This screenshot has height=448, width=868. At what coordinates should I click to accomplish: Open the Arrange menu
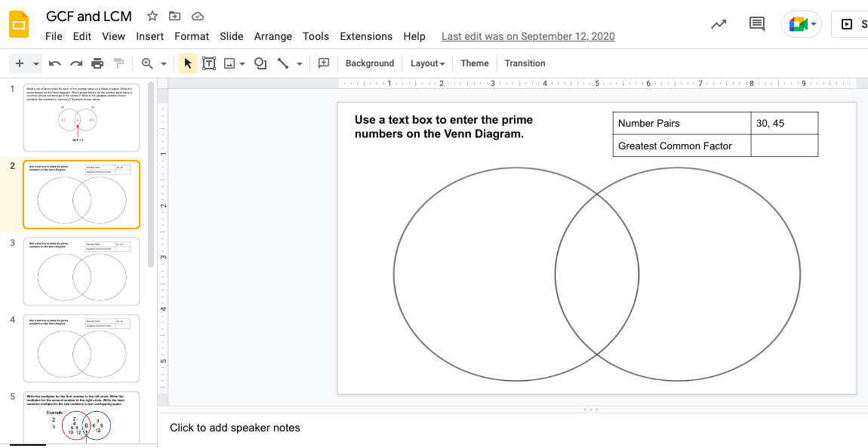tap(272, 36)
